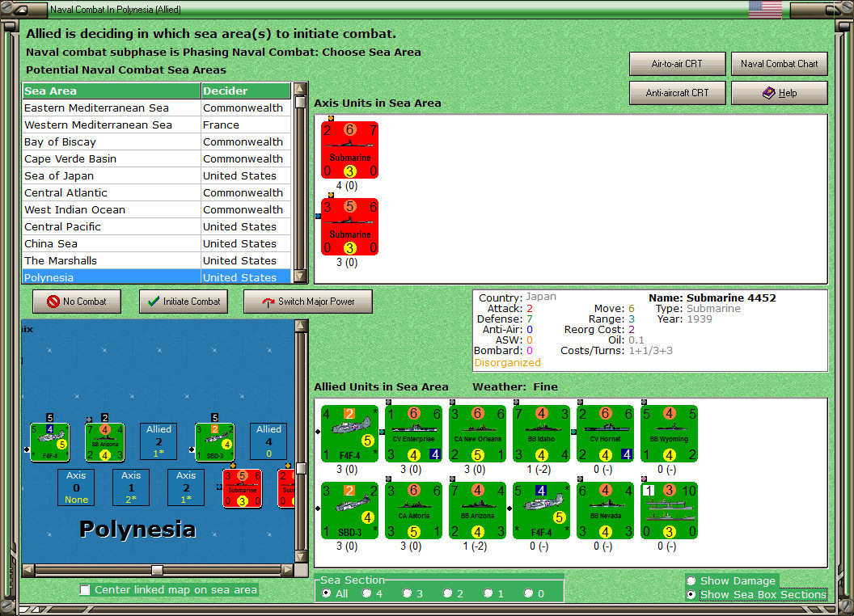Viewport: 854px width, 616px height.
Task: Click the Initiate Combat button
Action: click(184, 302)
